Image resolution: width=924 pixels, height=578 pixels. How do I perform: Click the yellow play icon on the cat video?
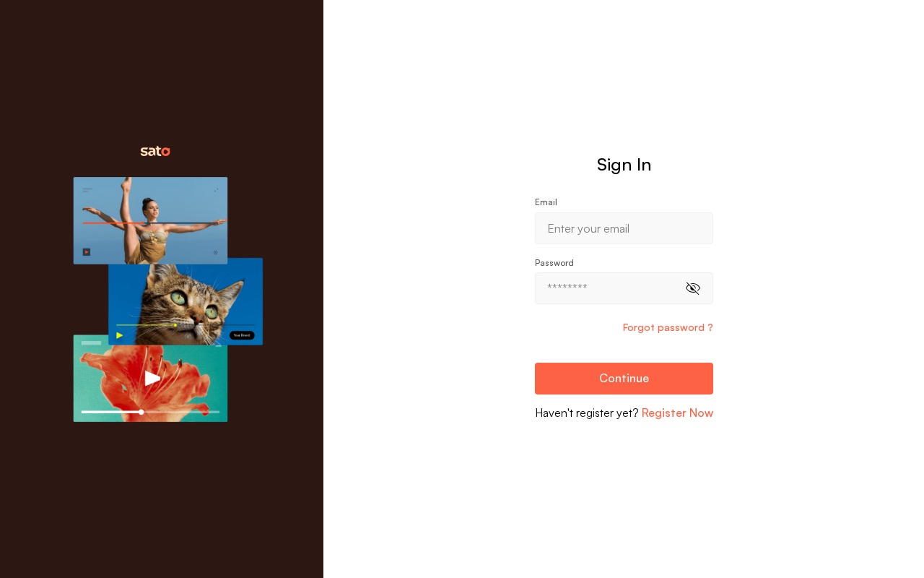[120, 335]
